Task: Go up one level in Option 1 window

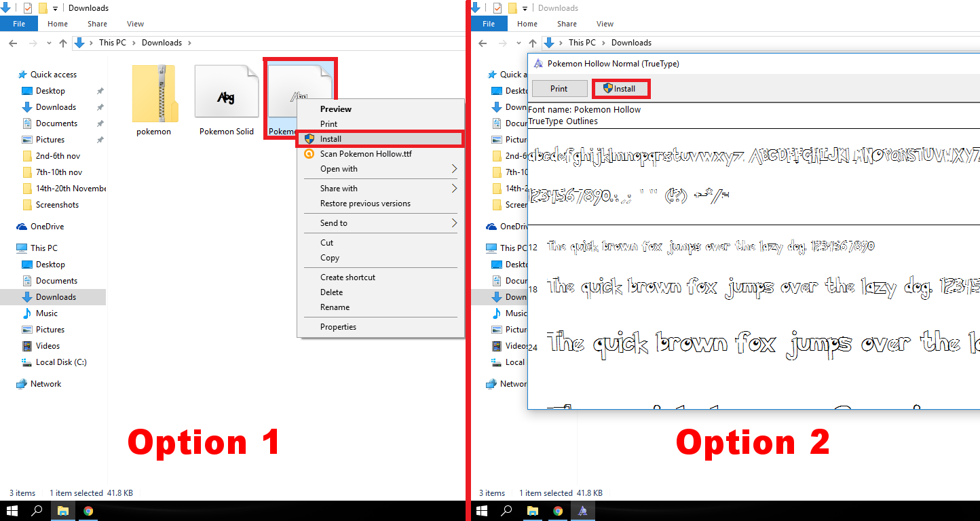Action: 63,43
